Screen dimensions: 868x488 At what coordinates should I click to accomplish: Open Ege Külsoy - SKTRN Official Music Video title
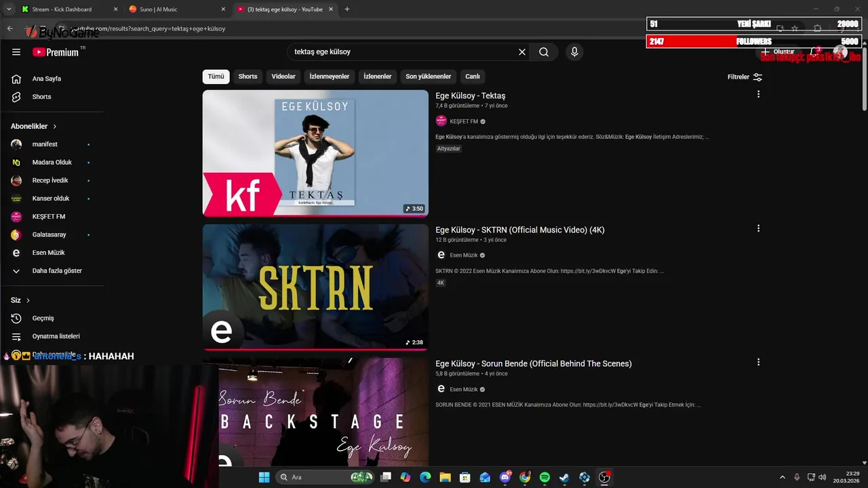519,230
